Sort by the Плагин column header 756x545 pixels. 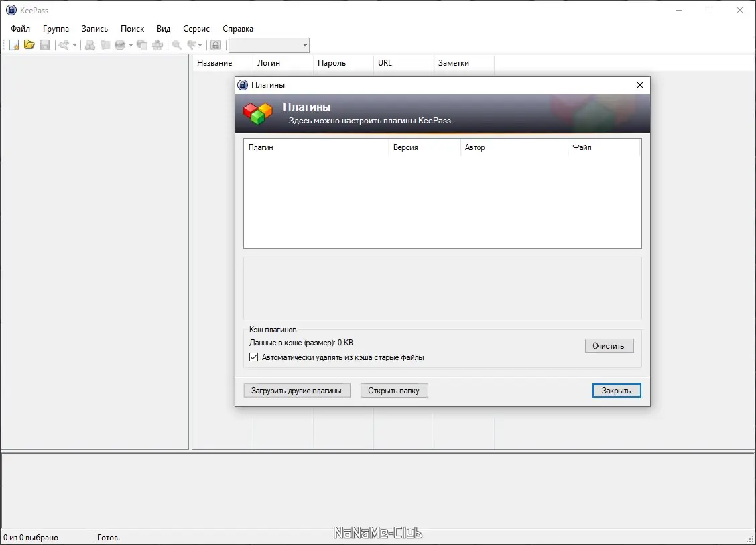tap(316, 147)
